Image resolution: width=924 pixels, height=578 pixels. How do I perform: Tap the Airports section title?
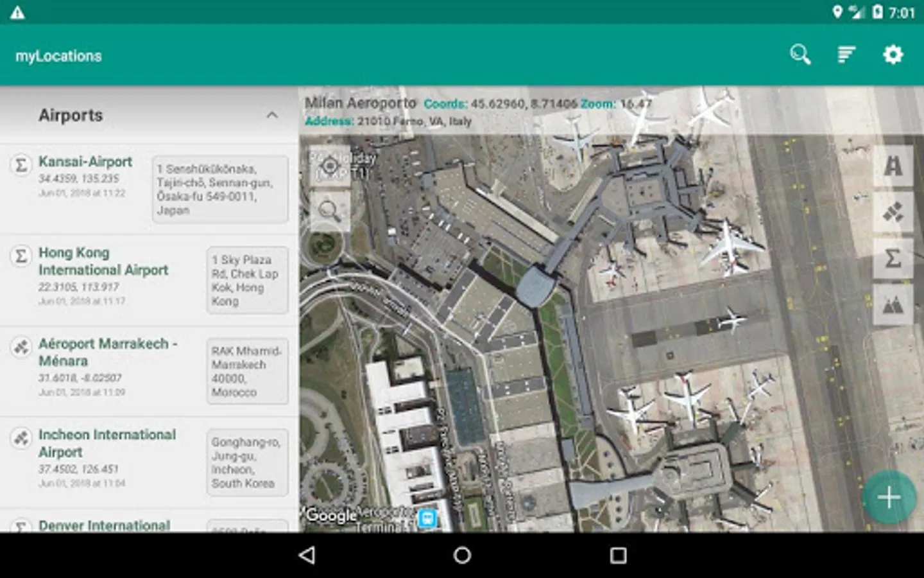click(x=71, y=116)
